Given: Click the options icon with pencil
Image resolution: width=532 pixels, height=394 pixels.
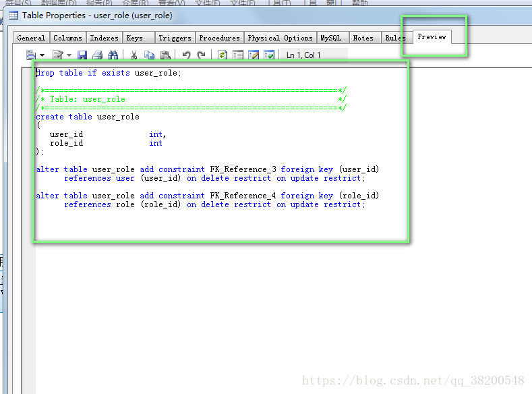Looking at the screenshot, I should click(x=254, y=55).
